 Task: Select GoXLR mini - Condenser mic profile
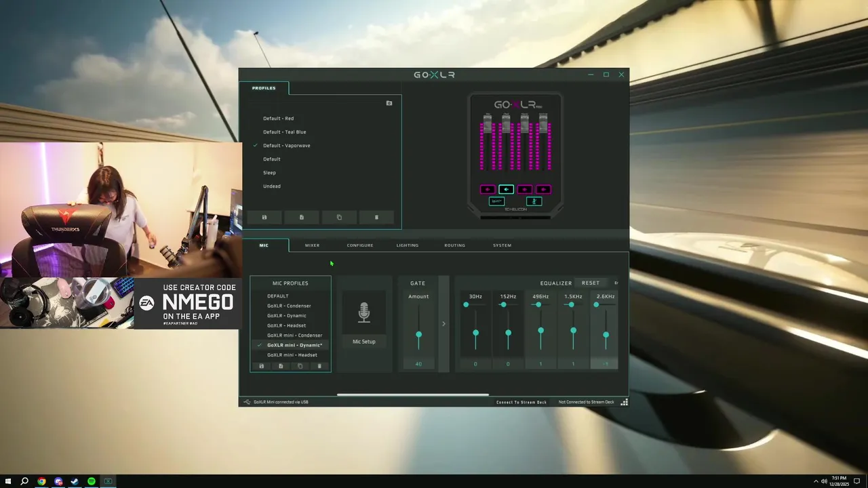[x=294, y=335]
